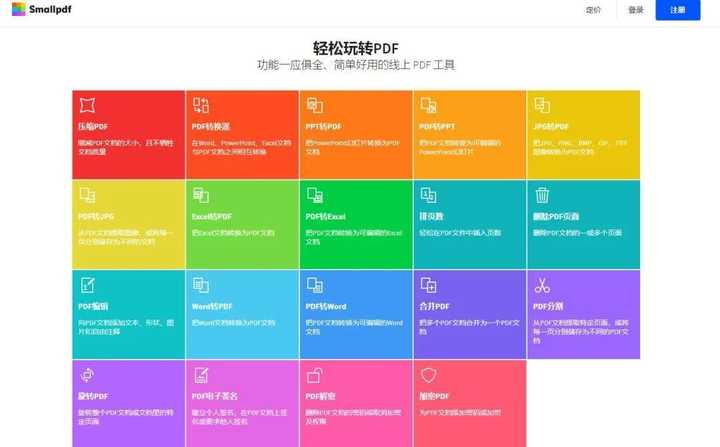Click the PDF编辑 edit pencil icon
Image resolution: width=720 pixels, height=447 pixels.
pyautogui.click(x=87, y=285)
